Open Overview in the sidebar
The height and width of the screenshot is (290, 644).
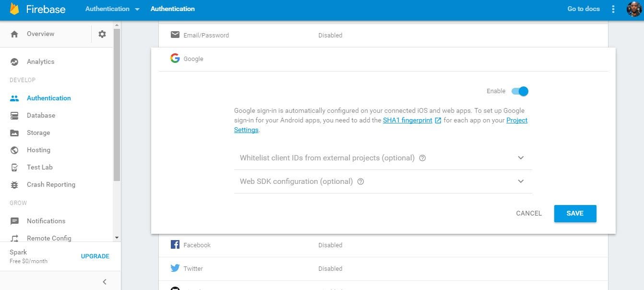(x=40, y=34)
